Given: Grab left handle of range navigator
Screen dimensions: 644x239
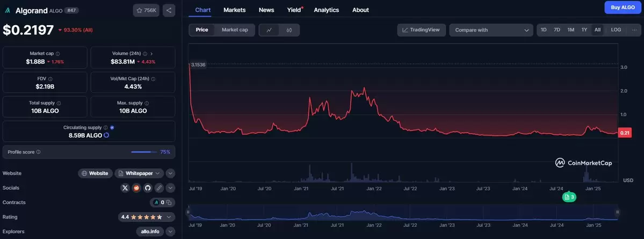Looking at the screenshot, I should pyautogui.click(x=188, y=212).
